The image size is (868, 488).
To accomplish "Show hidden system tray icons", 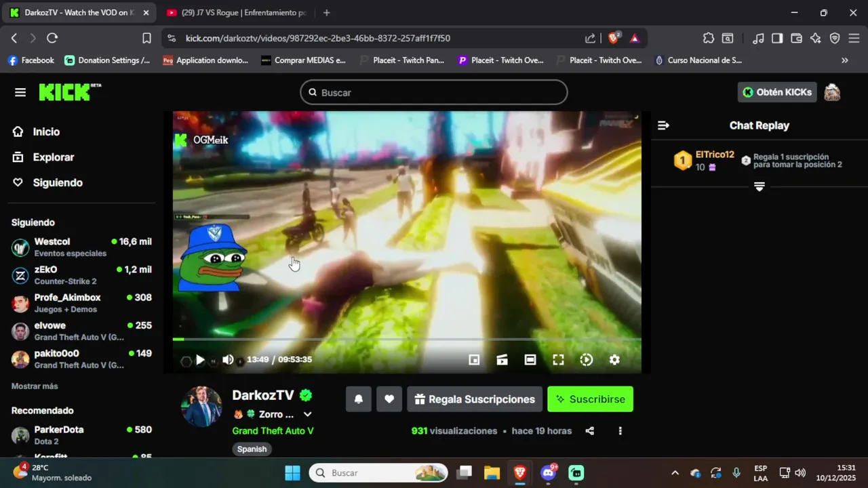I will coord(675,472).
